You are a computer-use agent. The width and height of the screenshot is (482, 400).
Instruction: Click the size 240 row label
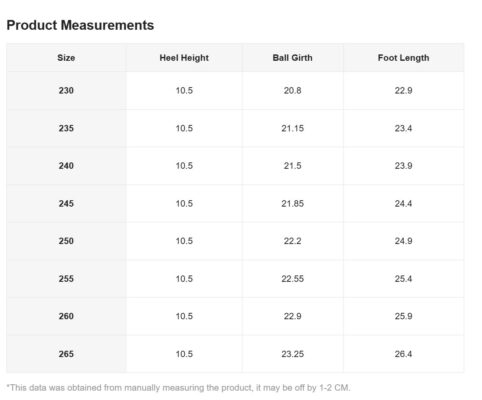66,166
